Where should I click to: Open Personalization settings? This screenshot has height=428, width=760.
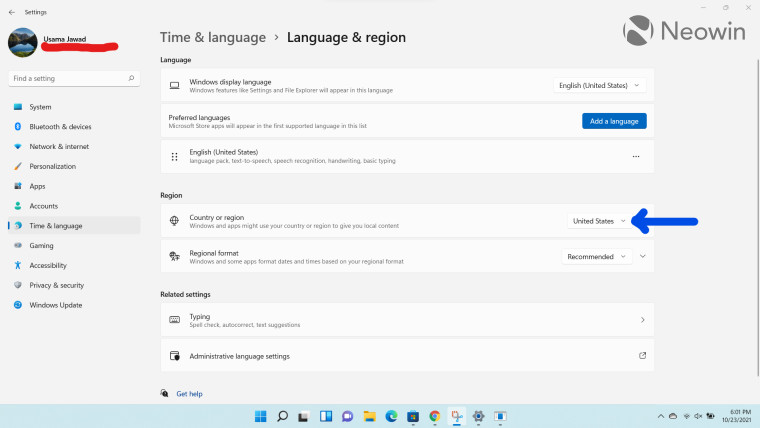click(x=74, y=166)
